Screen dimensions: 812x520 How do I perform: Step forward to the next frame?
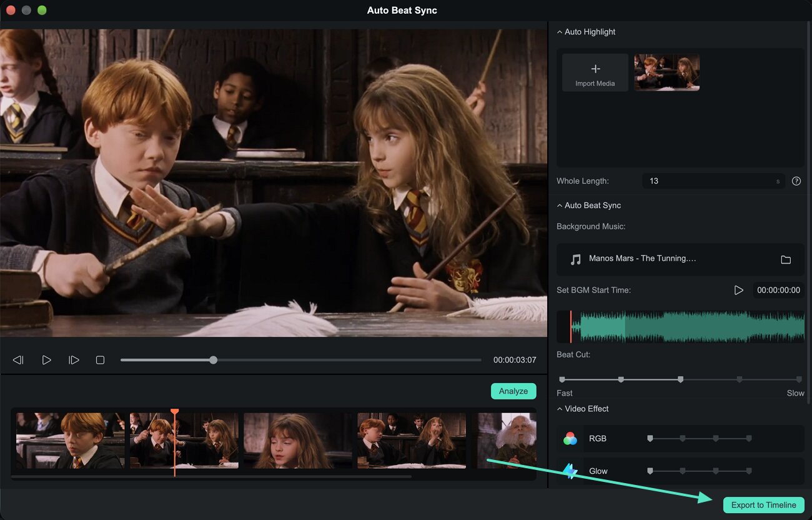[74, 360]
